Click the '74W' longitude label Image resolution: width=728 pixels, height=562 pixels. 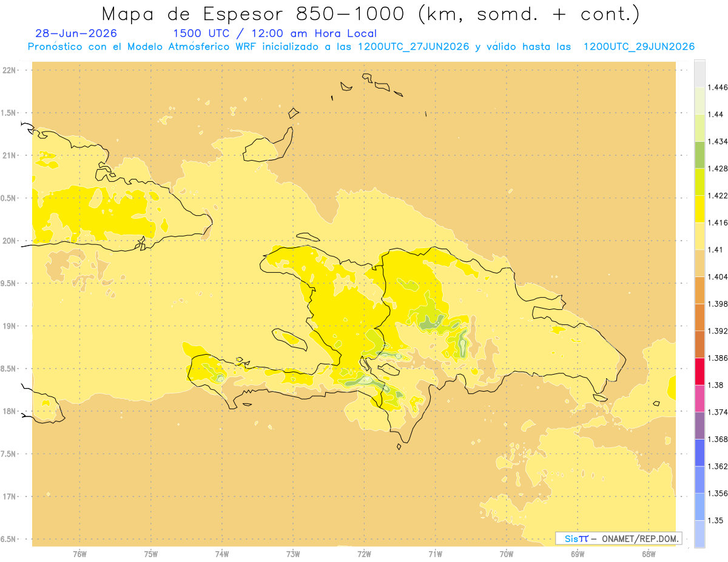pyautogui.click(x=222, y=554)
